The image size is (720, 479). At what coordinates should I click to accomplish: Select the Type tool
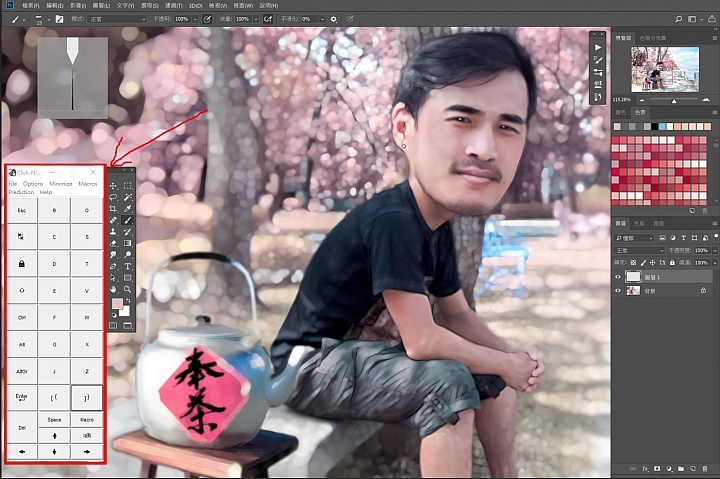(x=128, y=266)
